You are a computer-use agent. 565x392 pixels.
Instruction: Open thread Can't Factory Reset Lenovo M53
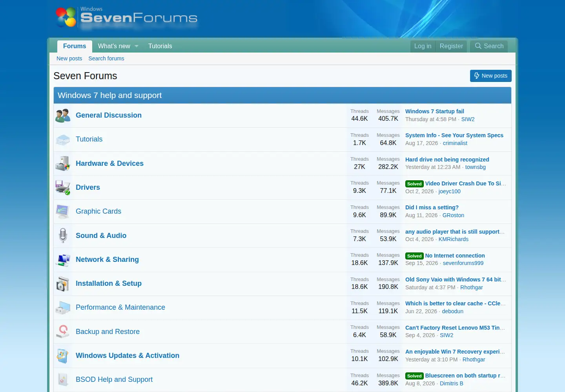455,328
